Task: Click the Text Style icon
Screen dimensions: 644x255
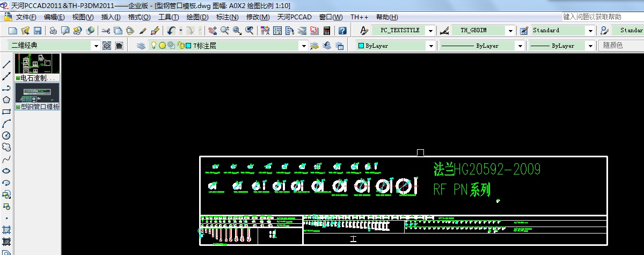Action: 364,31
